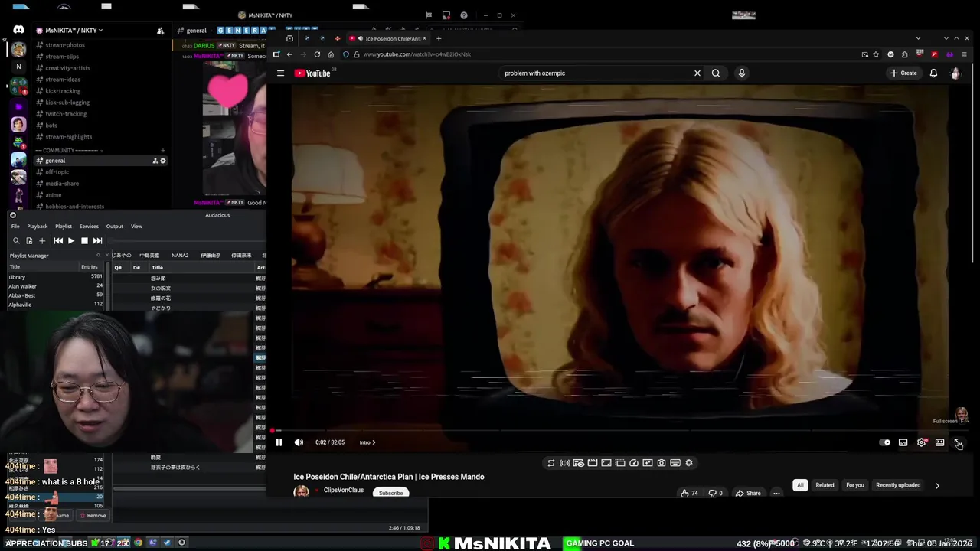Share the YouTube video

[748, 493]
